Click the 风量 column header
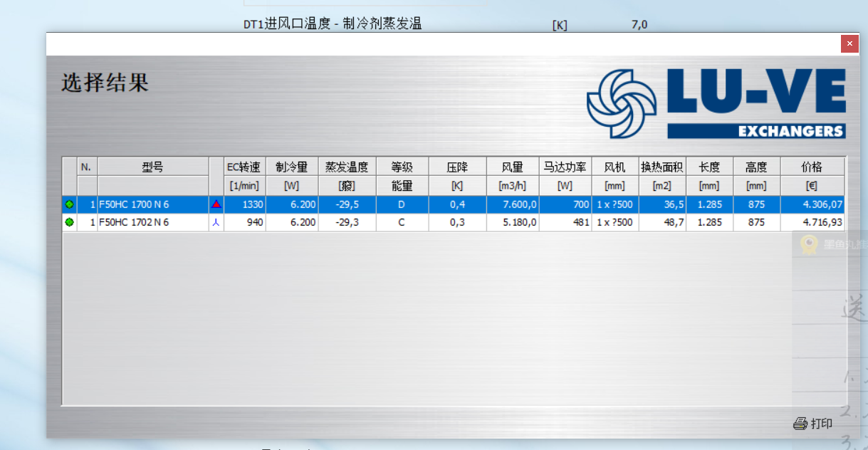Image resolution: width=868 pixels, height=450 pixels. [513, 167]
